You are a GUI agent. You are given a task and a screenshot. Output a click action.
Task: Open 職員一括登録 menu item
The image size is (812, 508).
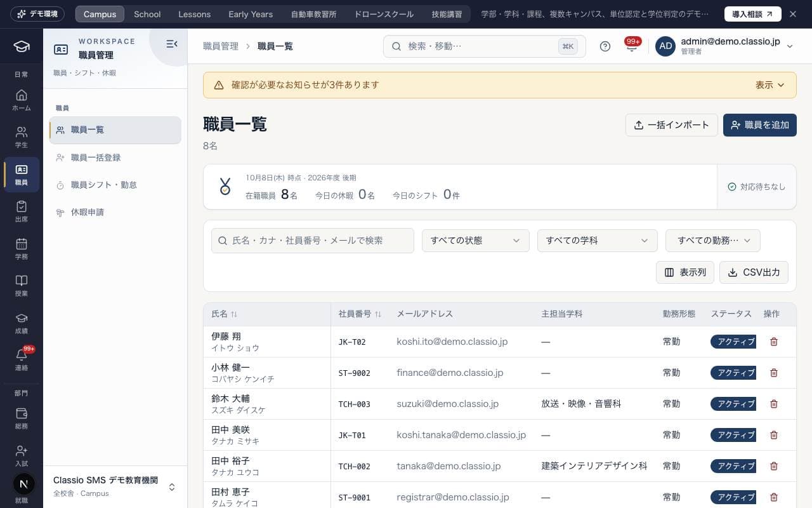point(115,157)
